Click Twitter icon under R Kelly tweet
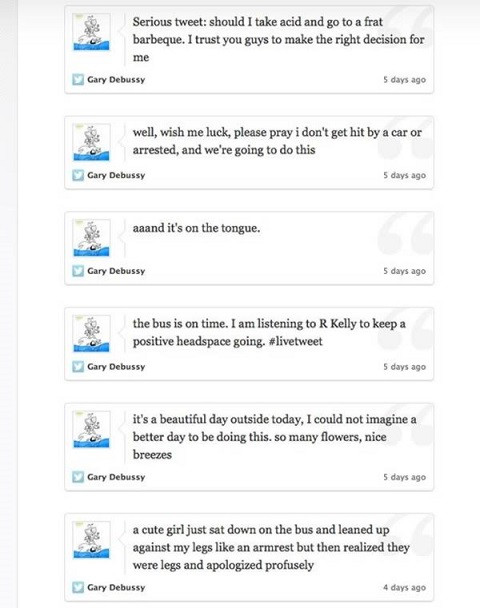Screen dimensions: 480x608 pyautogui.click(x=78, y=366)
